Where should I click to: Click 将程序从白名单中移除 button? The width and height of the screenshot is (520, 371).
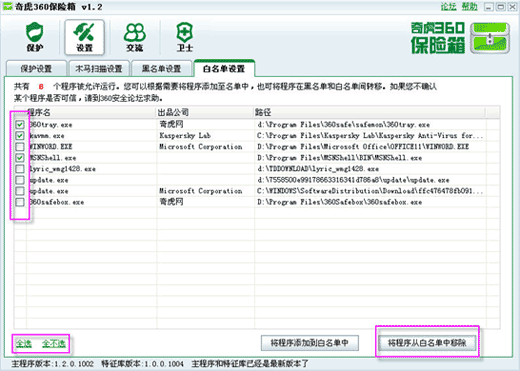[427, 343]
